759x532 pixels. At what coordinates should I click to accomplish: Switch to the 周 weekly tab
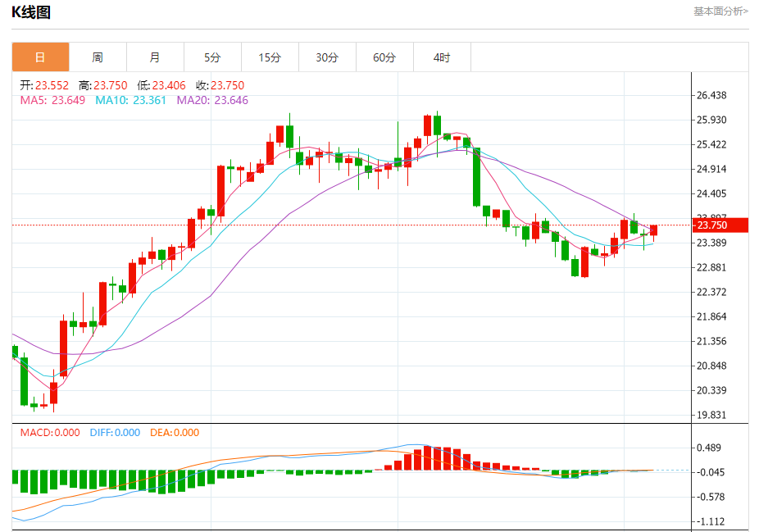click(x=98, y=57)
